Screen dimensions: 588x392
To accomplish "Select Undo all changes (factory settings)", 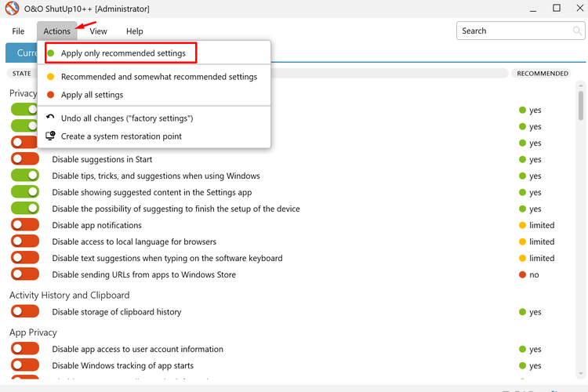I will pyautogui.click(x=127, y=118).
